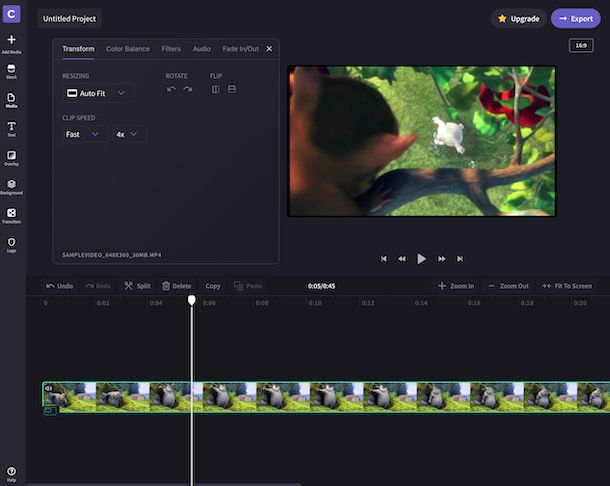The width and height of the screenshot is (610, 486).
Task: Switch to the Filters tab
Action: pyautogui.click(x=171, y=49)
